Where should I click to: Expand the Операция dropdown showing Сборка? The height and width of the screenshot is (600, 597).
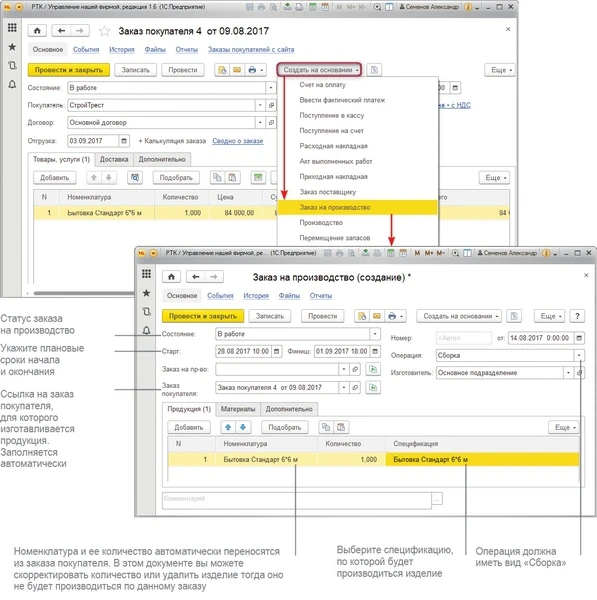tap(579, 355)
